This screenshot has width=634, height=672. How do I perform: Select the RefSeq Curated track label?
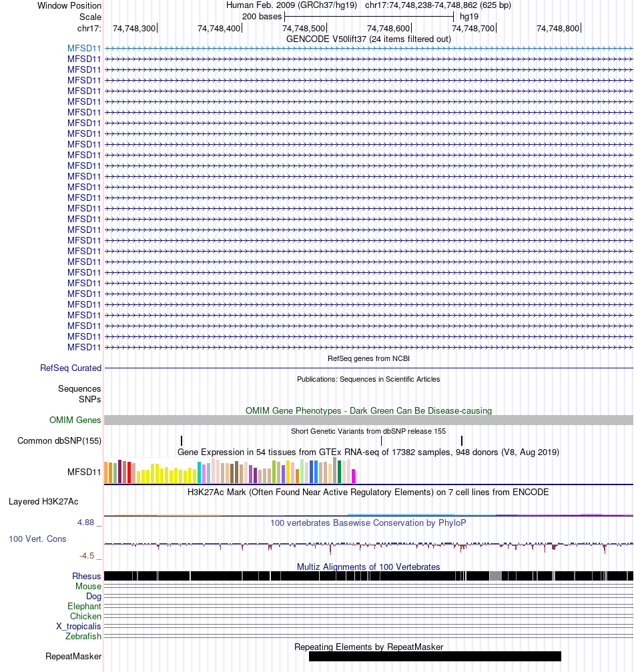(71, 368)
